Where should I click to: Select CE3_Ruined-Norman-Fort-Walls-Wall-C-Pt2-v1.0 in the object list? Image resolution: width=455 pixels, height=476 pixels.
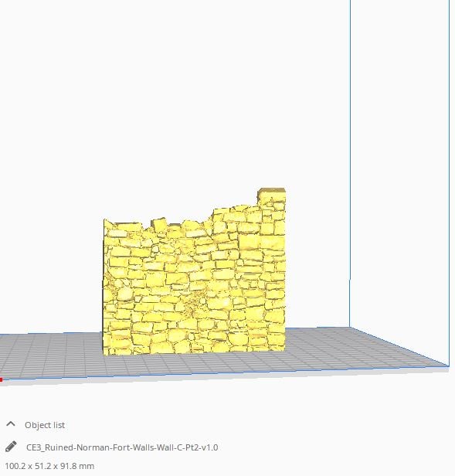point(122,447)
